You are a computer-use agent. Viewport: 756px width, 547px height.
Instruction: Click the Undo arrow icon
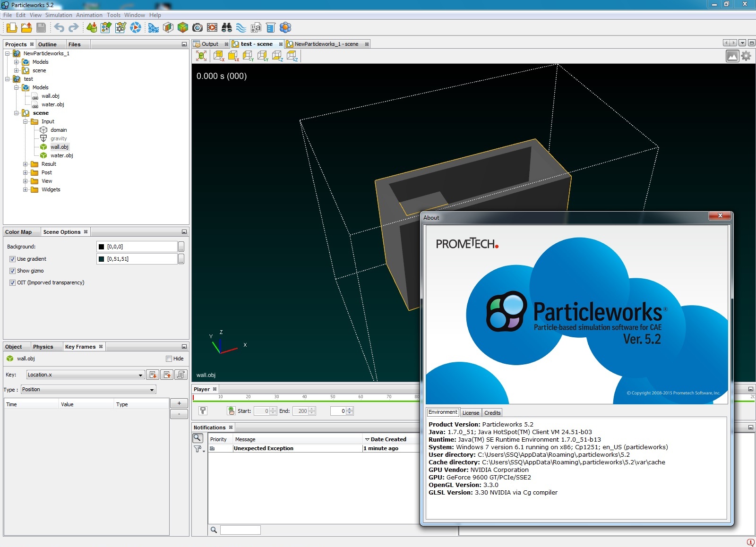click(x=59, y=27)
